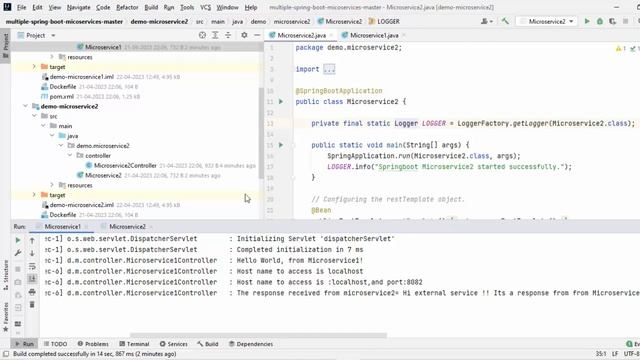640x360 pixels.
Task: Click the line separator LF in the status bar
Action: coord(615,354)
